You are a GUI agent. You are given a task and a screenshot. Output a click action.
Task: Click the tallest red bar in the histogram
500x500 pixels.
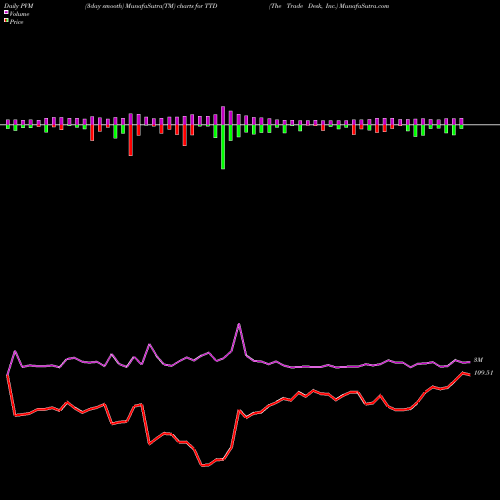coord(131,140)
